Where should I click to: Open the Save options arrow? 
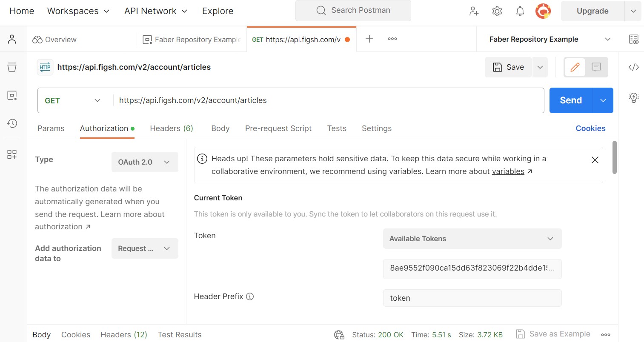540,67
